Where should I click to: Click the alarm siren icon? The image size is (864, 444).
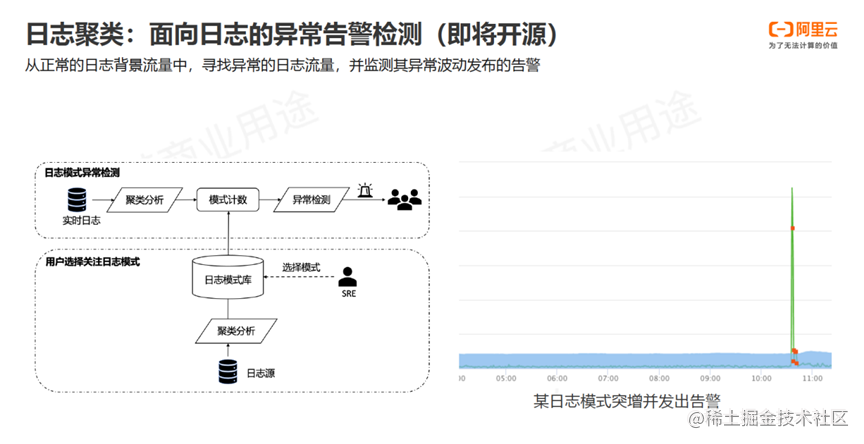click(x=365, y=190)
